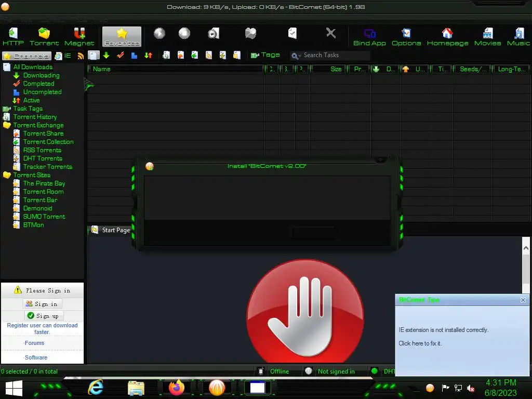This screenshot has width=532, height=399.
Task: Open BitComet Options
Action: tap(406, 37)
